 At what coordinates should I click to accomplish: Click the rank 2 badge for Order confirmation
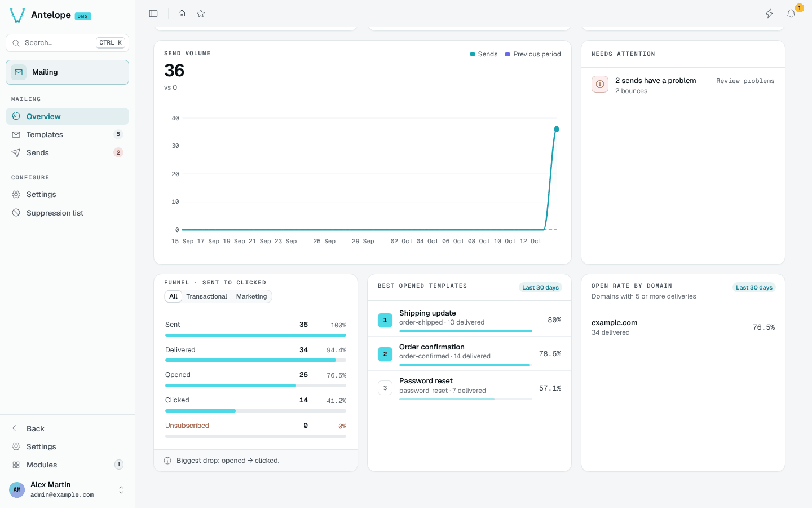coord(385,354)
